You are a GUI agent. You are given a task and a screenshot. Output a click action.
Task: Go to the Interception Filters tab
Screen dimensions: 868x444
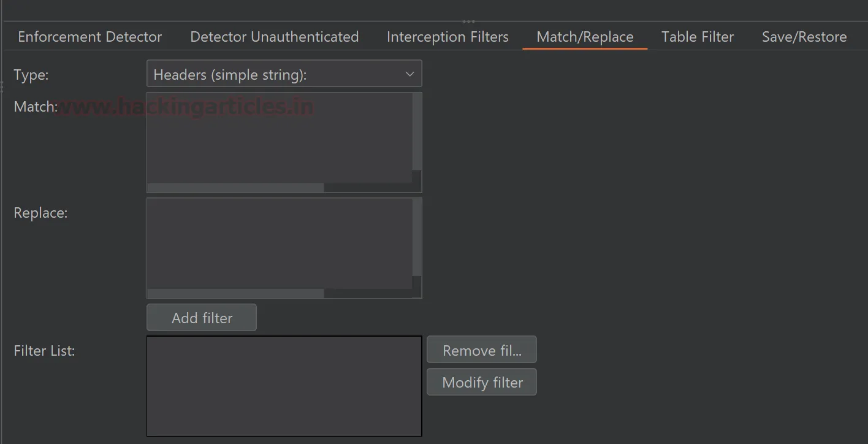pos(447,37)
